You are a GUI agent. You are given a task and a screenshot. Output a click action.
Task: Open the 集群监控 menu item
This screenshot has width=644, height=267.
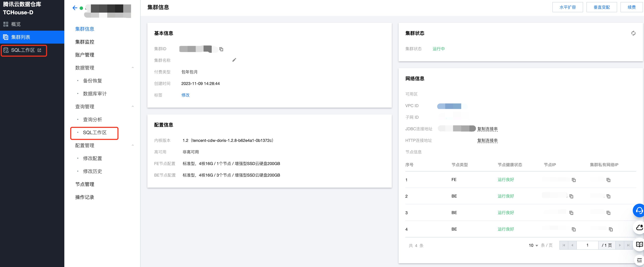[85, 42]
